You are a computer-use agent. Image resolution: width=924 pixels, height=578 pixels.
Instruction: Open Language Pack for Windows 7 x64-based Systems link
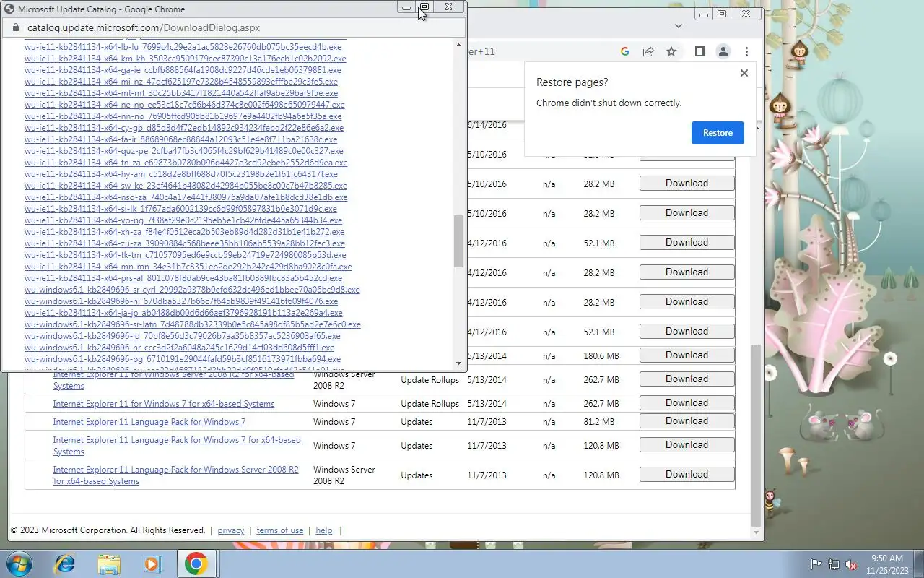(x=177, y=446)
